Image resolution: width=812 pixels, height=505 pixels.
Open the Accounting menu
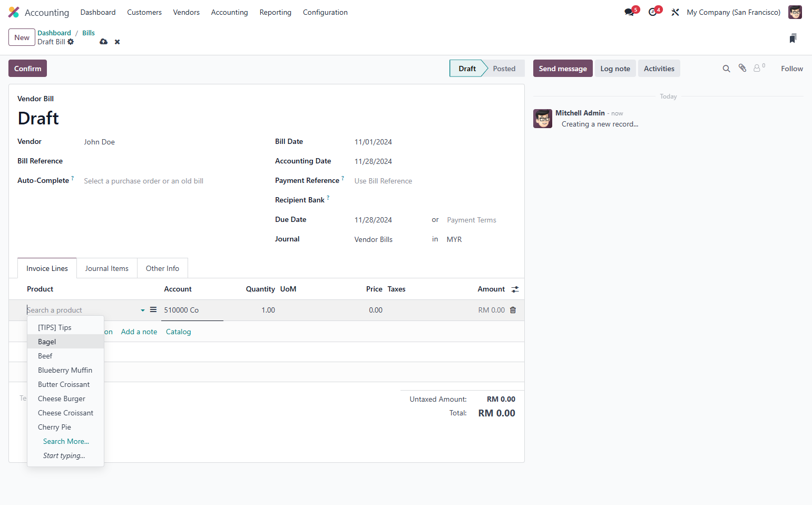(x=229, y=12)
